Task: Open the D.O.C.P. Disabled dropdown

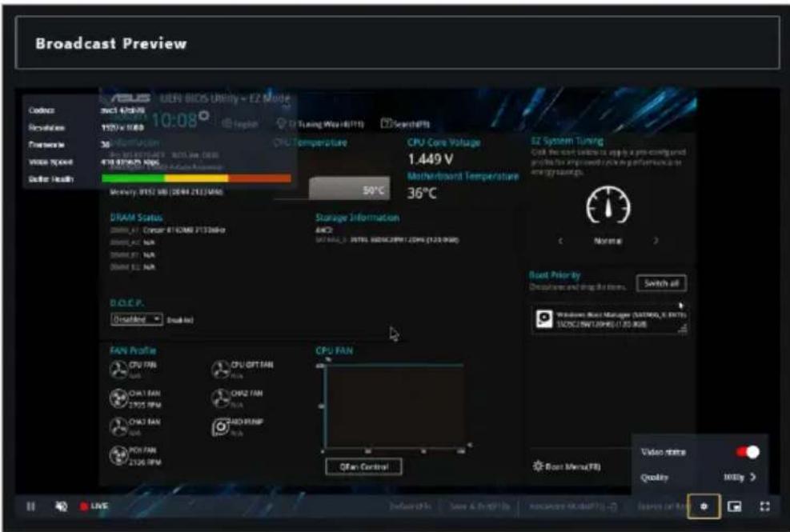Action: 137,319
